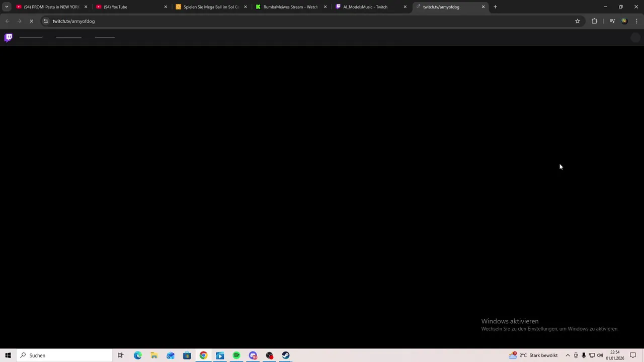Close the RumbaMeiwes Stream tab
Image resolution: width=644 pixels, height=362 pixels.
(x=325, y=7)
